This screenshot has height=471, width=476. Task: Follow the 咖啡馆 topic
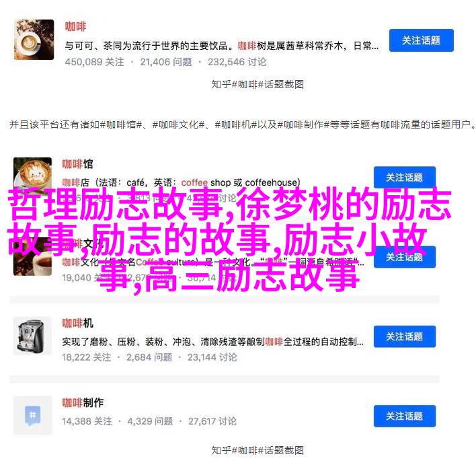click(404, 177)
